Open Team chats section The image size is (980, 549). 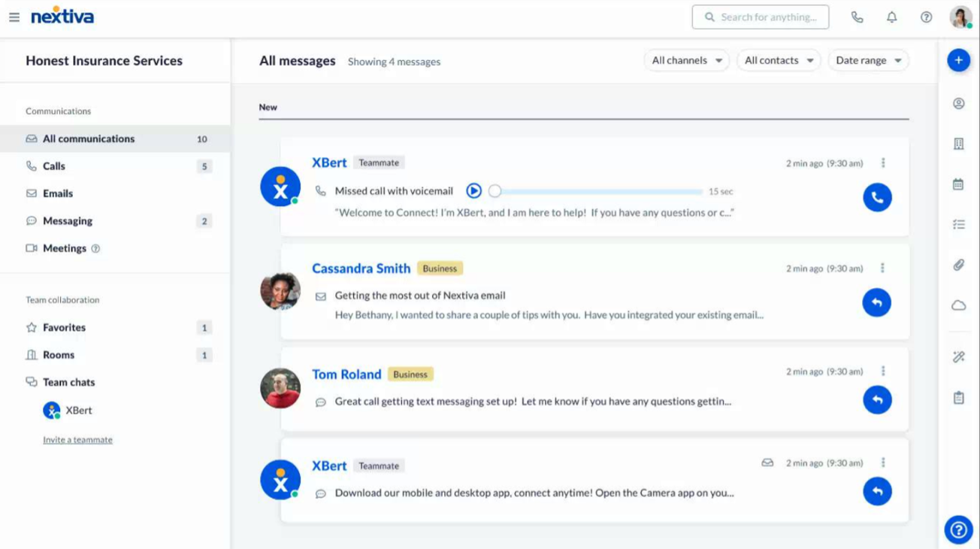116,382
